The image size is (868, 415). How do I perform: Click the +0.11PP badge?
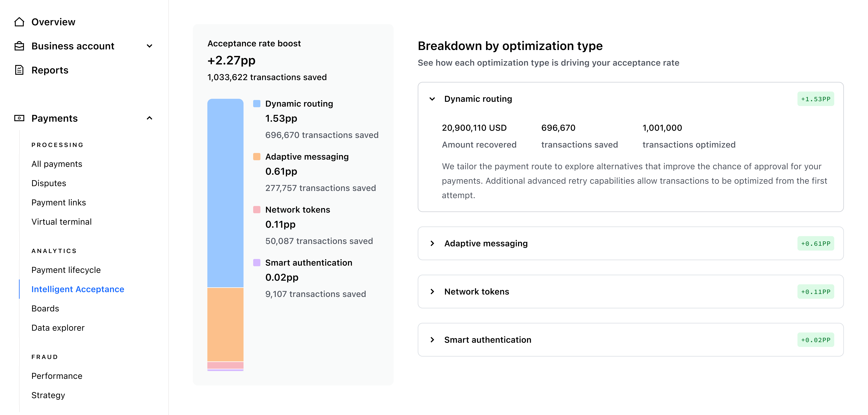pyautogui.click(x=815, y=292)
